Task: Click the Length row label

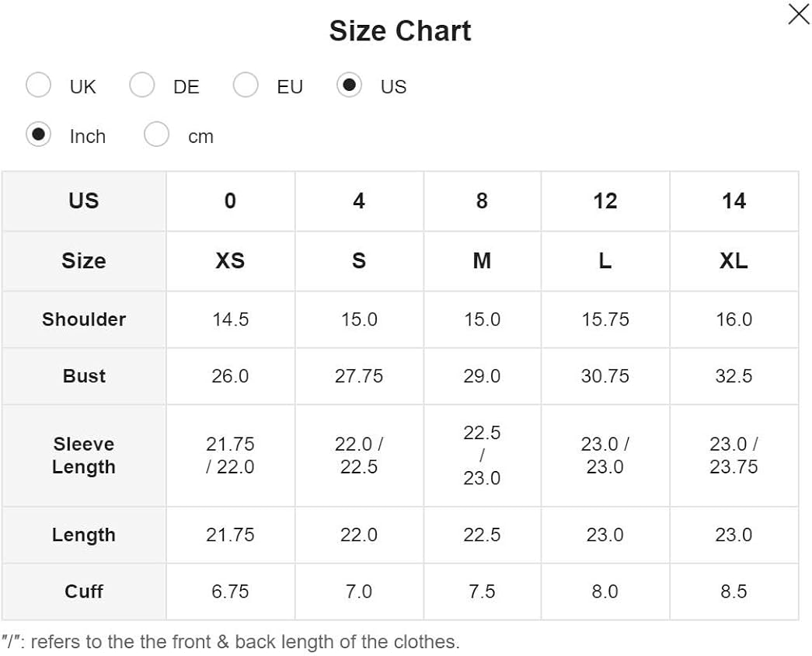Action: [x=84, y=535]
